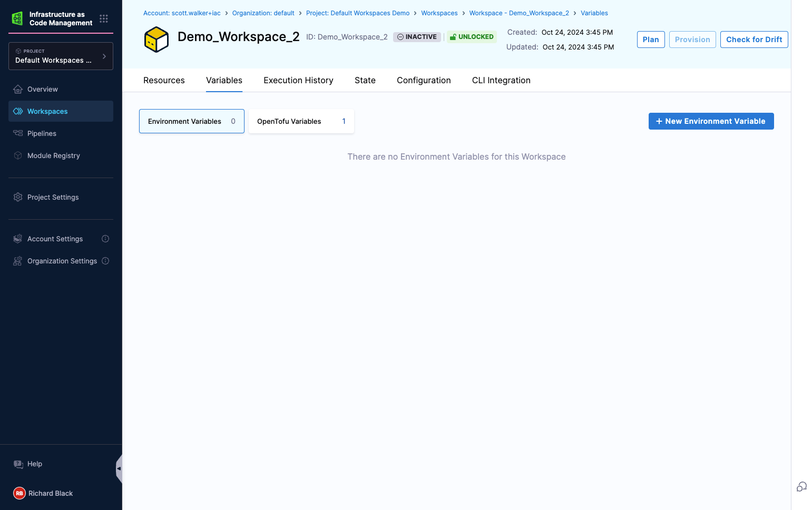Click the Project Settings gear icon
Image resolution: width=812 pixels, height=510 pixels.
click(x=18, y=197)
